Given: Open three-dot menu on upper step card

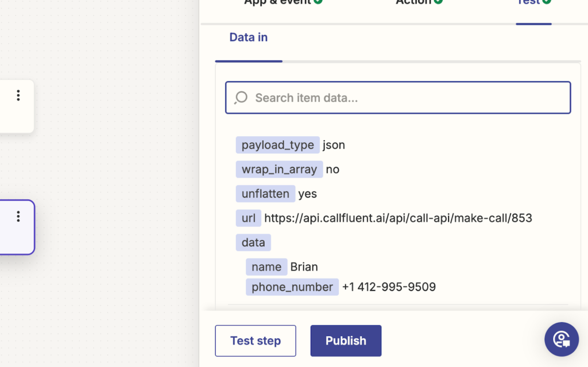Looking at the screenshot, I should 18,95.
